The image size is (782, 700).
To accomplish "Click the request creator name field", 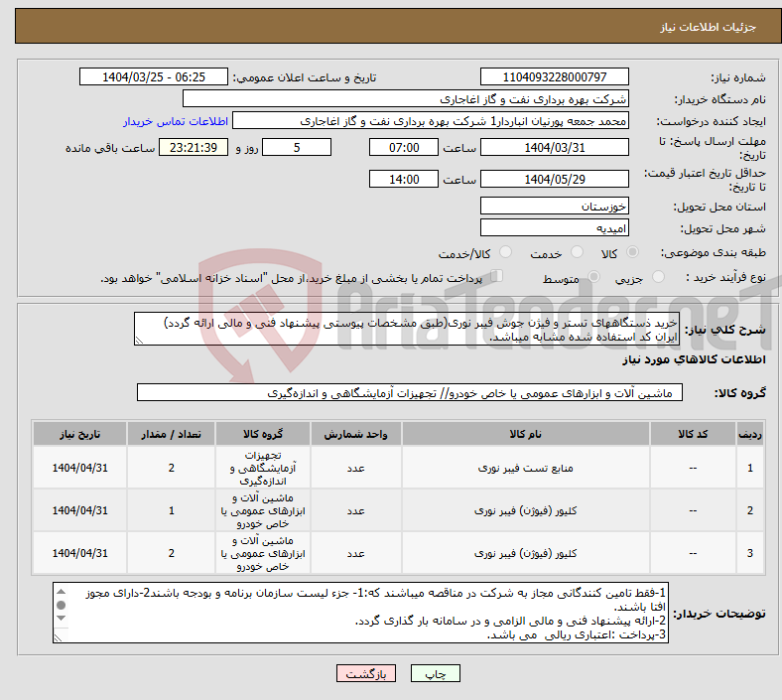I will tap(431, 121).
